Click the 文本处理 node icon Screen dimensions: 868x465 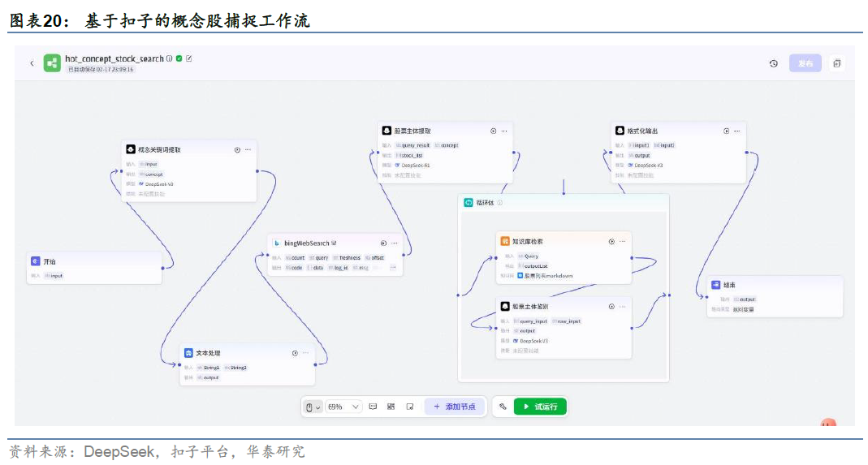188,353
